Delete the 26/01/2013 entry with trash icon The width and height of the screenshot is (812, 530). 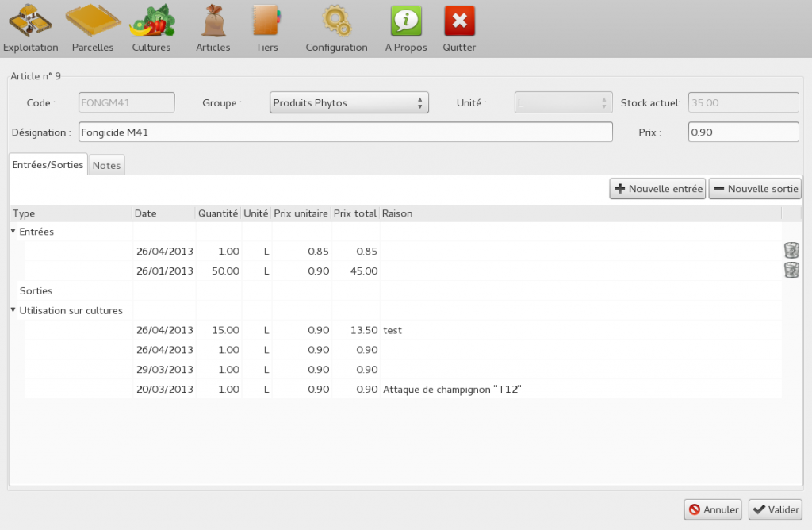point(791,271)
